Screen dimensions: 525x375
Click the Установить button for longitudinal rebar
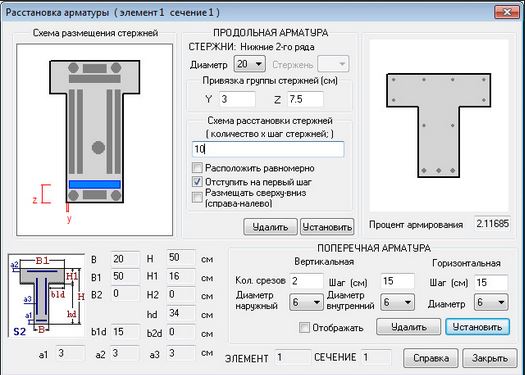(327, 227)
